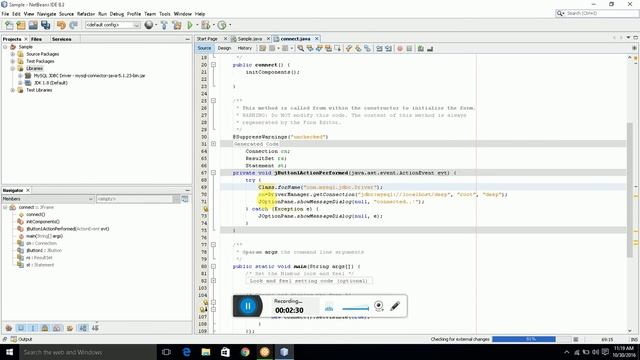
Task: Click the Save All toolbar icon
Action: pos(45,25)
